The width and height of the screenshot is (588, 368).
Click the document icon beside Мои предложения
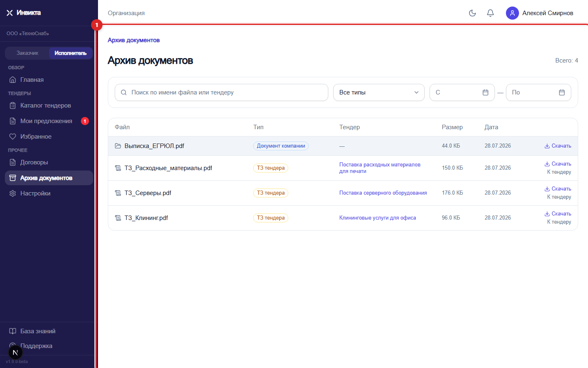coord(13,121)
